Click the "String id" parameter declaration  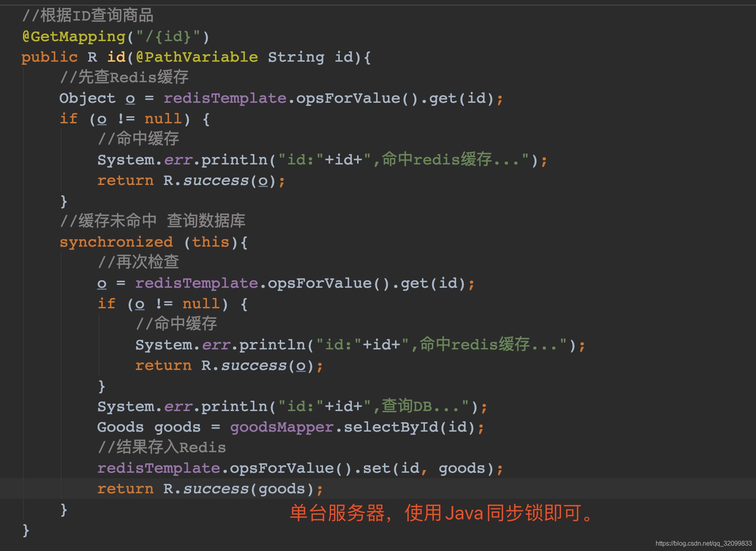coord(310,57)
